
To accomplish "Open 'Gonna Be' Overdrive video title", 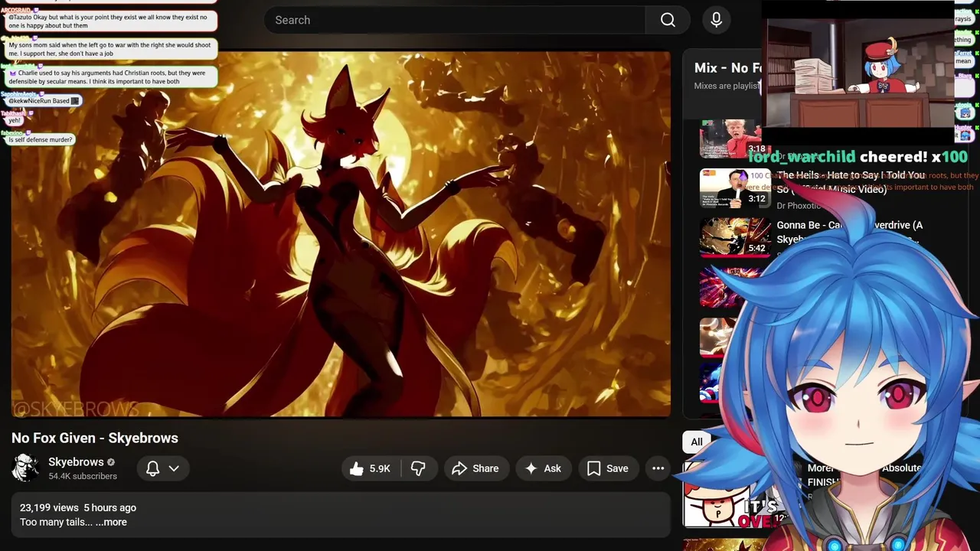I will click(849, 232).
